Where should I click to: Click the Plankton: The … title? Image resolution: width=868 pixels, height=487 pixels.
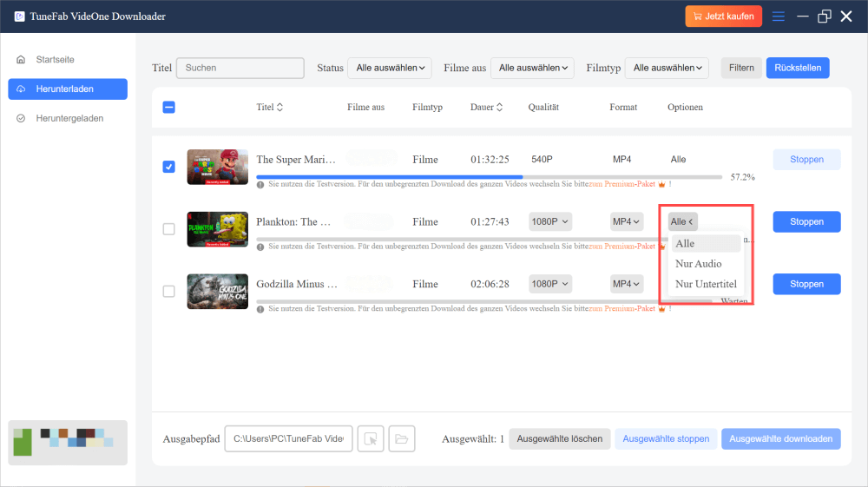293,222
